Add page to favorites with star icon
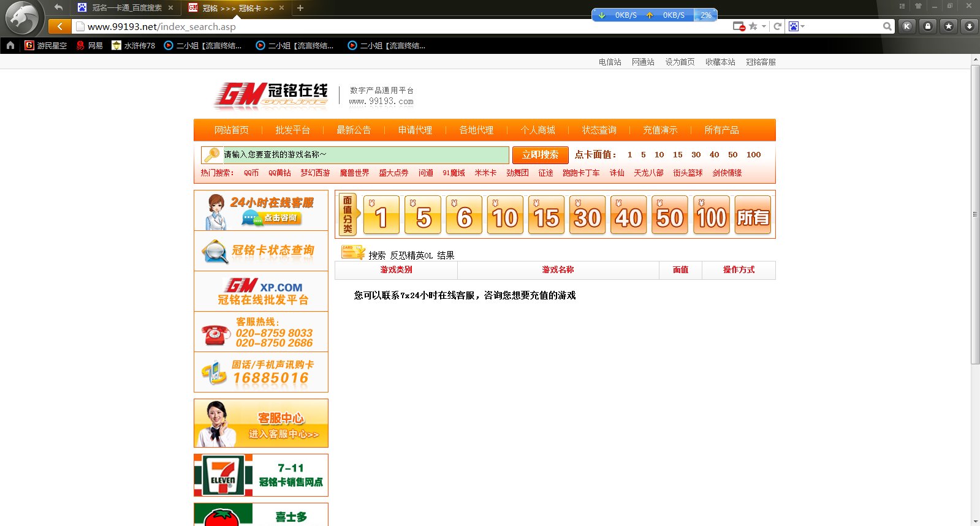 [x=753, y=26]
